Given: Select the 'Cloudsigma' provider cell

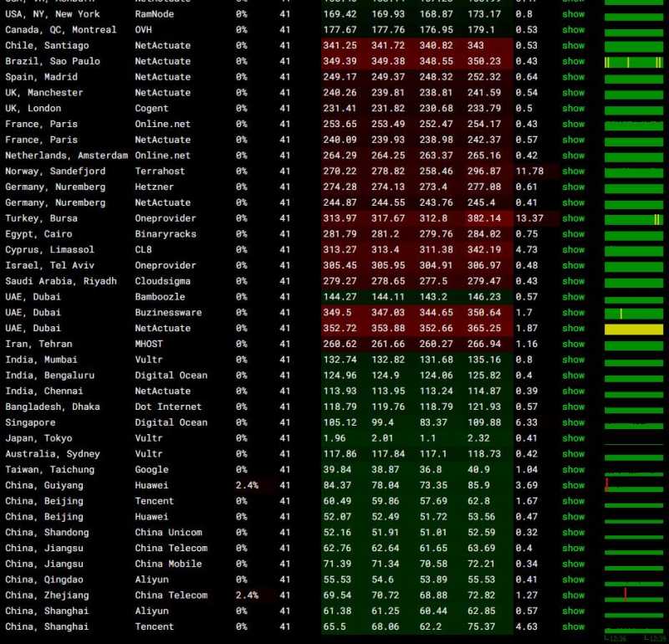Looking at the screenshot, I should point(162,281).
